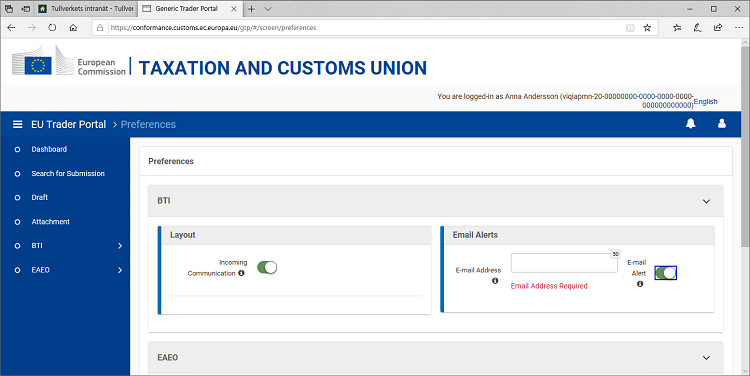Expand the EAEO preferences section
This screenshot has height=376, width=750.
[706, 358]
